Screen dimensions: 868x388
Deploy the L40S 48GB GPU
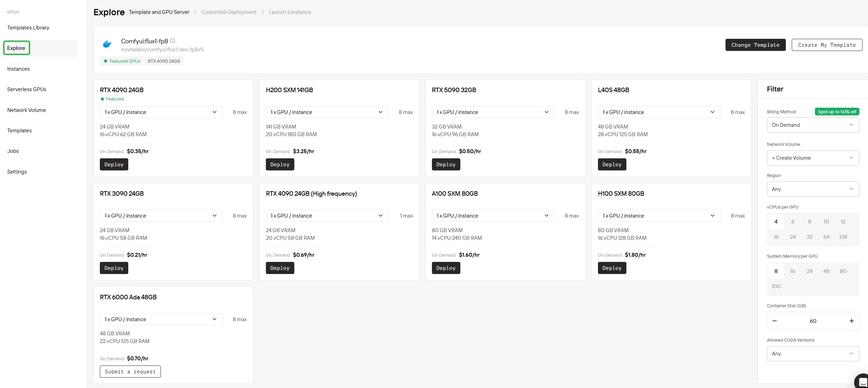[x=612, y=165]
